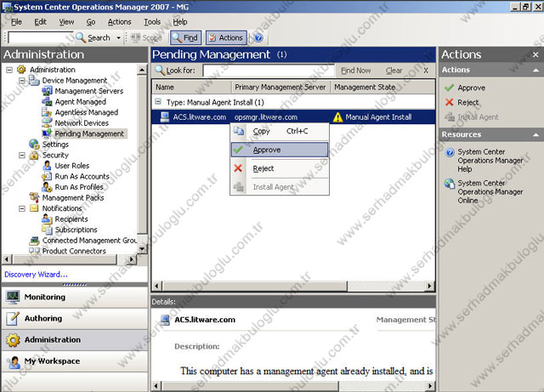Open the Edit menu
Viewport: 544px width, 392px height.
pyautogui.click(x=40, y=22)
